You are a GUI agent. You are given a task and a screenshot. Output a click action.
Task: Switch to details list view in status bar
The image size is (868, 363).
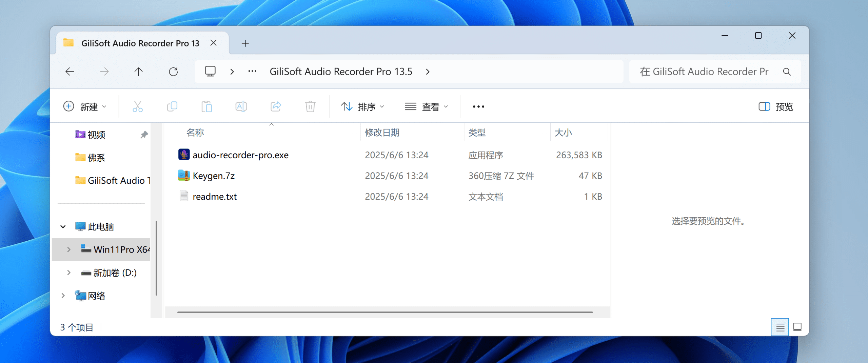[x=780, y=327]
